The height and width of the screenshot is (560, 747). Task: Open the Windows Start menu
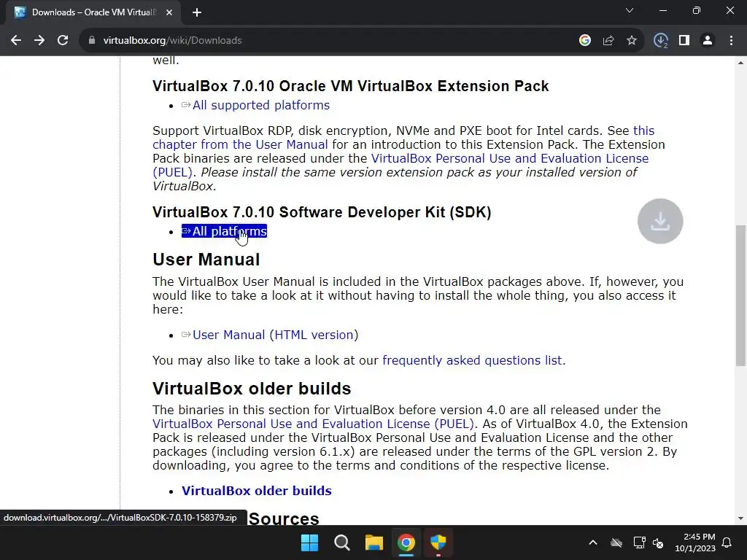[309, 542]
